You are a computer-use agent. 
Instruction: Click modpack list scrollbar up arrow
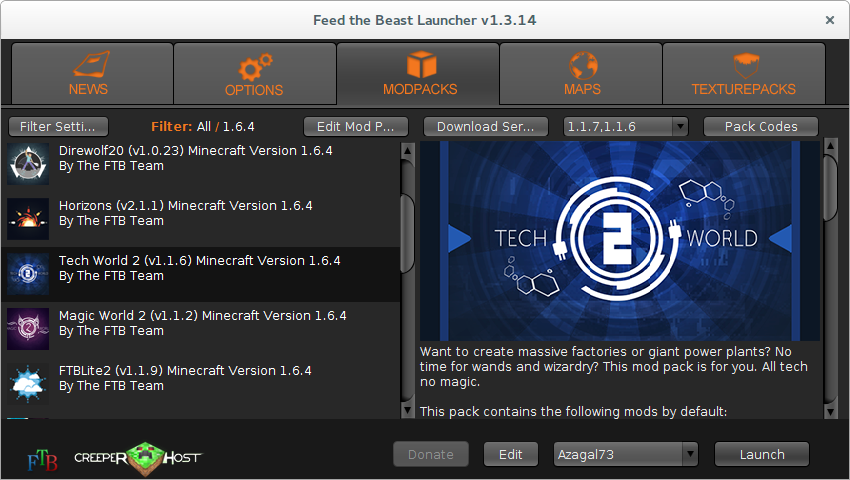click(408, 150)
